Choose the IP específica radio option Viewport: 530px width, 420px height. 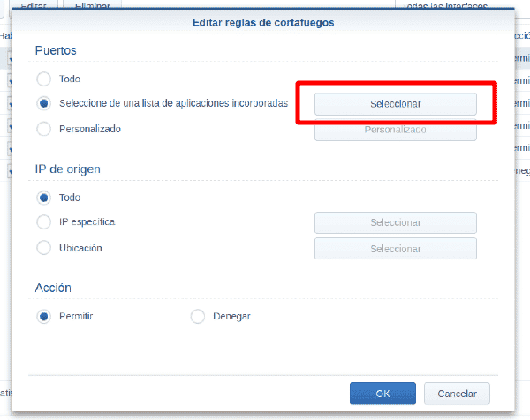(44, 221)
